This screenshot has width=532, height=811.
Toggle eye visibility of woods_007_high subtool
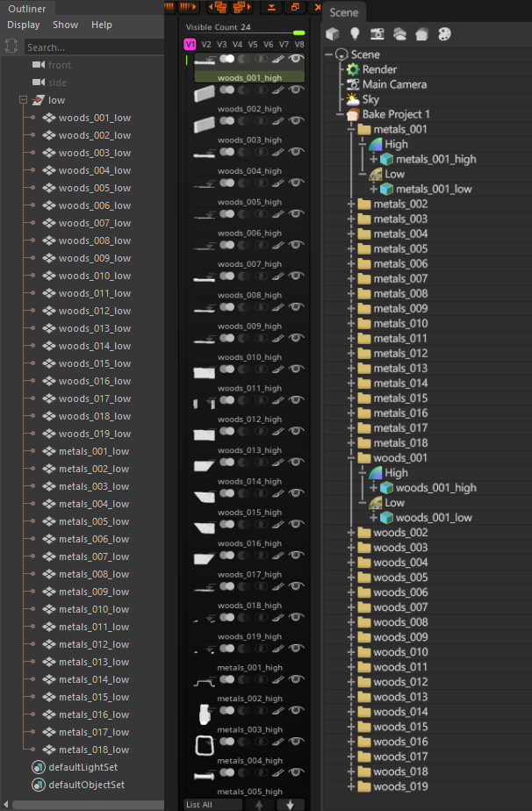(296, 245)
